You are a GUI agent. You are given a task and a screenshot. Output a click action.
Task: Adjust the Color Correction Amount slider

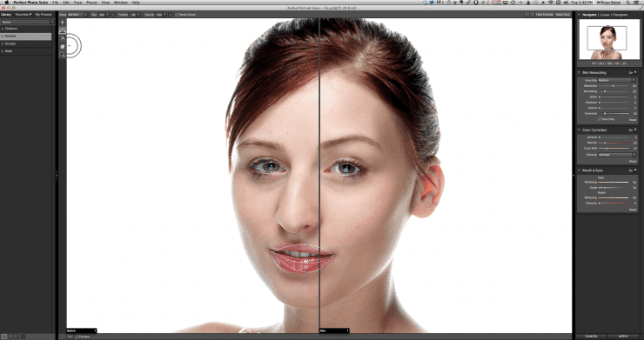tap(614, 137)
